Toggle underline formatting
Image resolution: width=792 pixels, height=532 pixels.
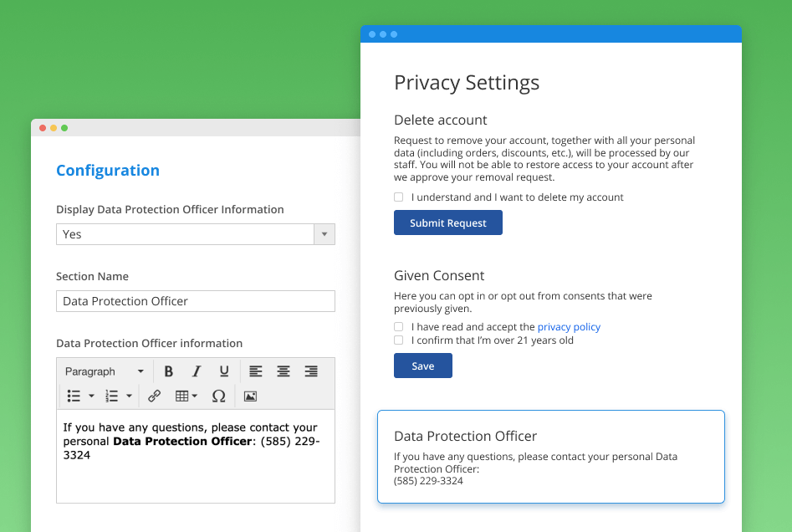coord(224,371)
